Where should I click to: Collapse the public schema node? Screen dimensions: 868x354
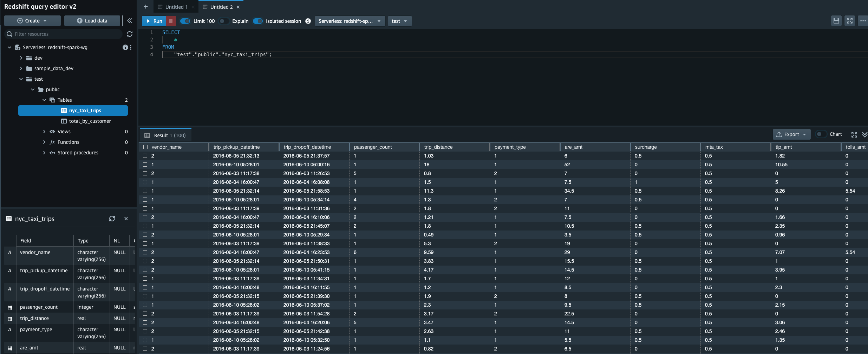(x=33, y=89)
